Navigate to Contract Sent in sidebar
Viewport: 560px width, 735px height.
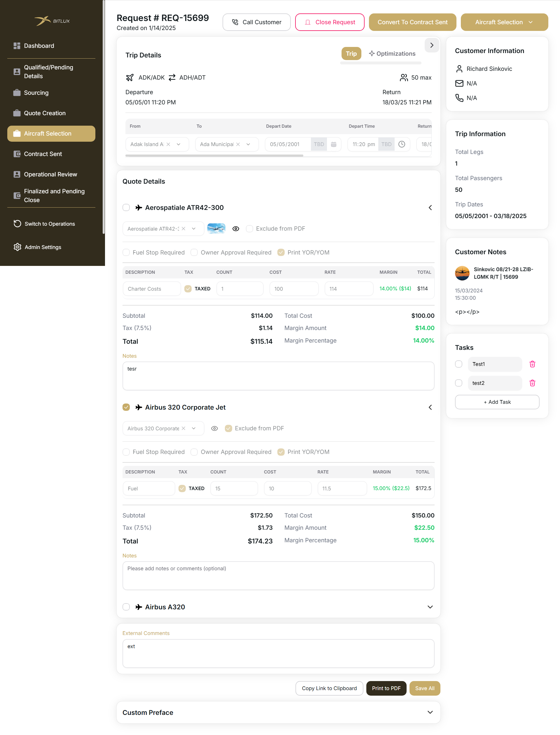click(x=43, y=154)
